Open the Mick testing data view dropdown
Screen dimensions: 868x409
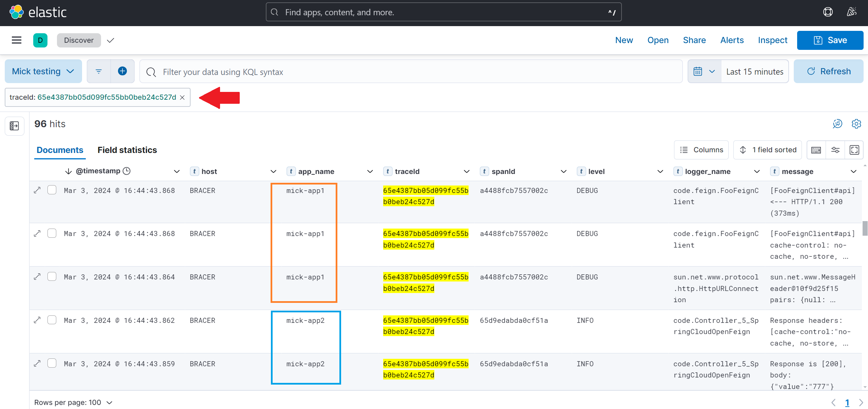click(43, 71)
